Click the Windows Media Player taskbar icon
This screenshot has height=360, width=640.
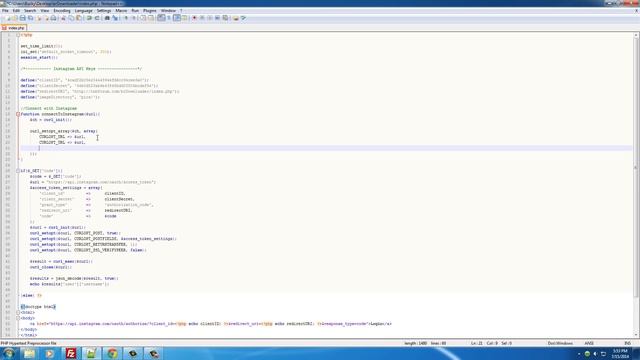(x=50, y=353)
